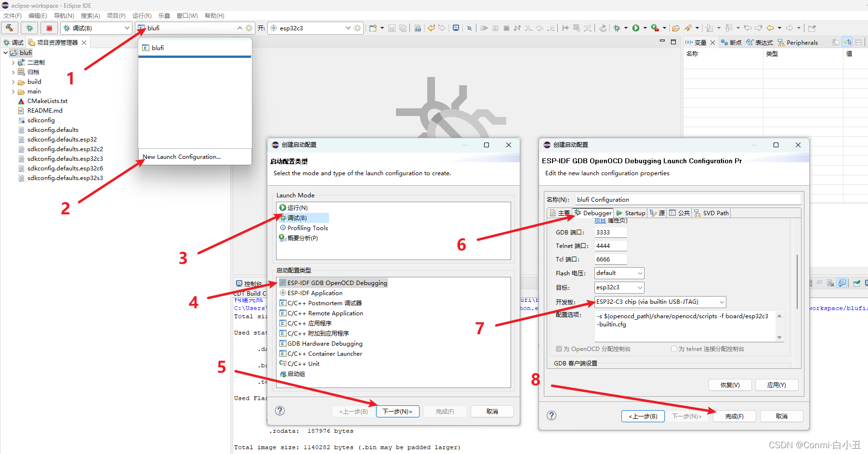Open the 目标 esp32c3 dropdown

click(x=619, y=287)
